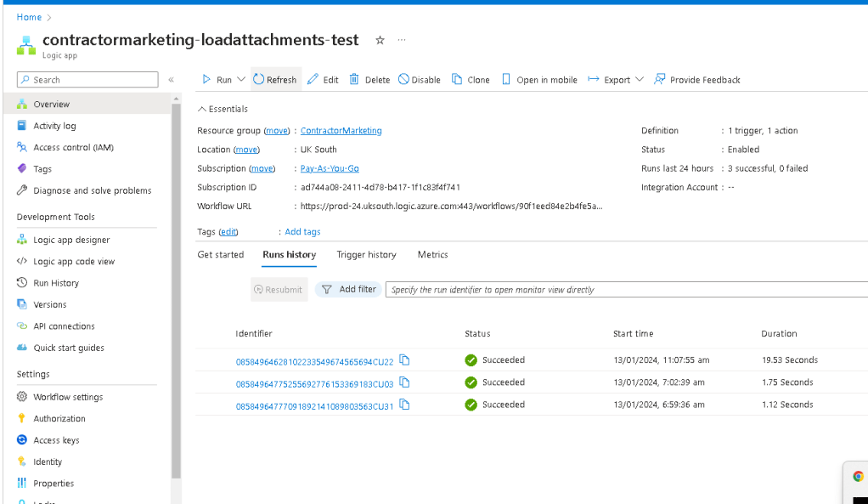The image size is (868, 504).
Task: Click the Clone icon in the toolbar
Action: pyautogui.click(x=457, y=79)
